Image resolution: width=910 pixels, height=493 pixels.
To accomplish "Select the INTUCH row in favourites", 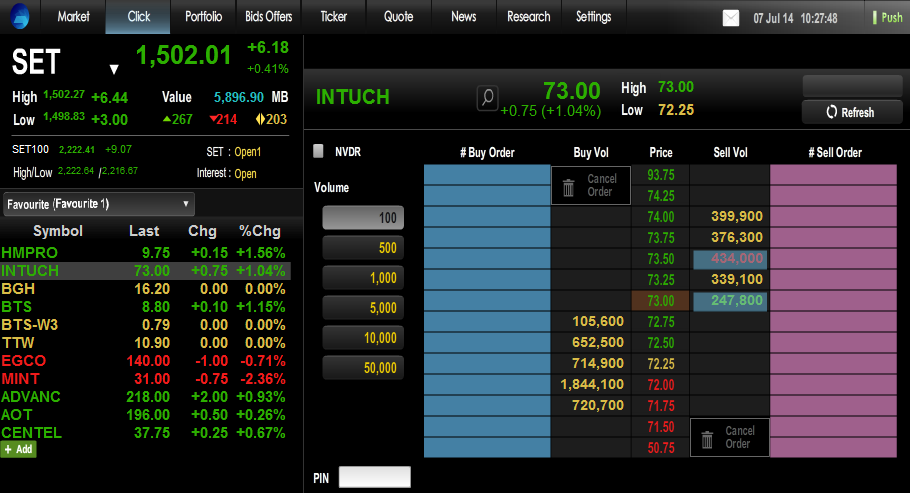I will [x=145, y=271].
